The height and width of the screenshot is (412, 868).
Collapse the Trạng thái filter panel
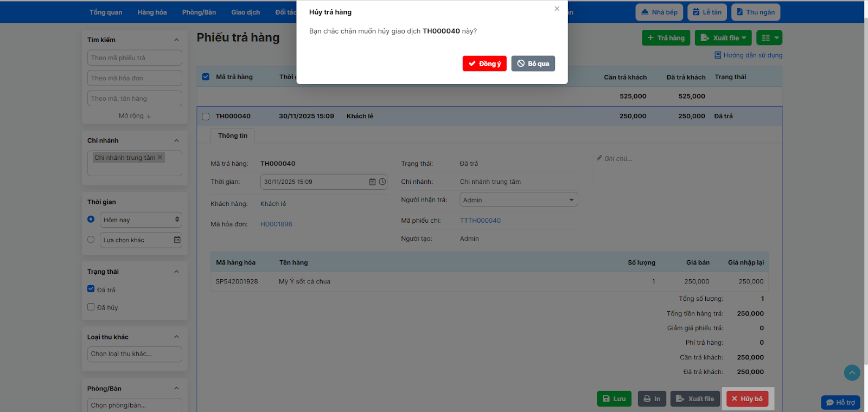[176, 272]
